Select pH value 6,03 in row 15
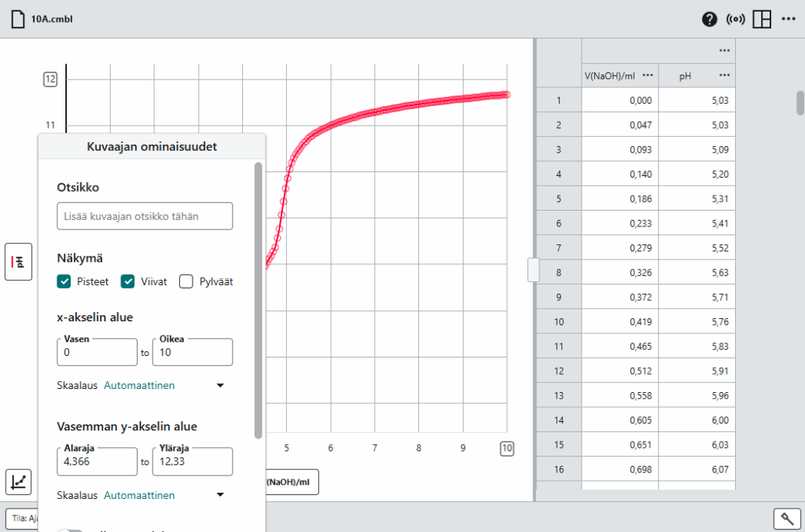Image resolution: width=805 pixels, height=532 pixels. coord(697,445)
